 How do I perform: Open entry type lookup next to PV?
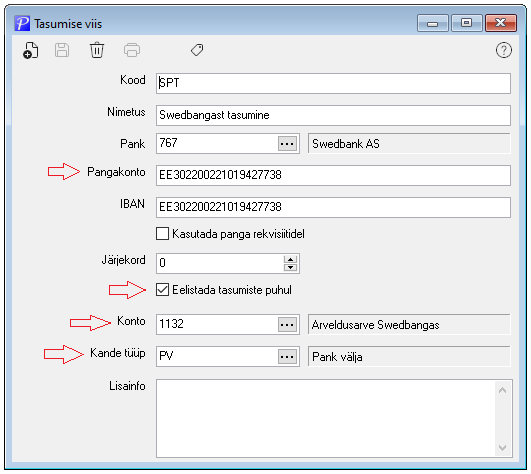pyautogui.click(x=287, y=357)
